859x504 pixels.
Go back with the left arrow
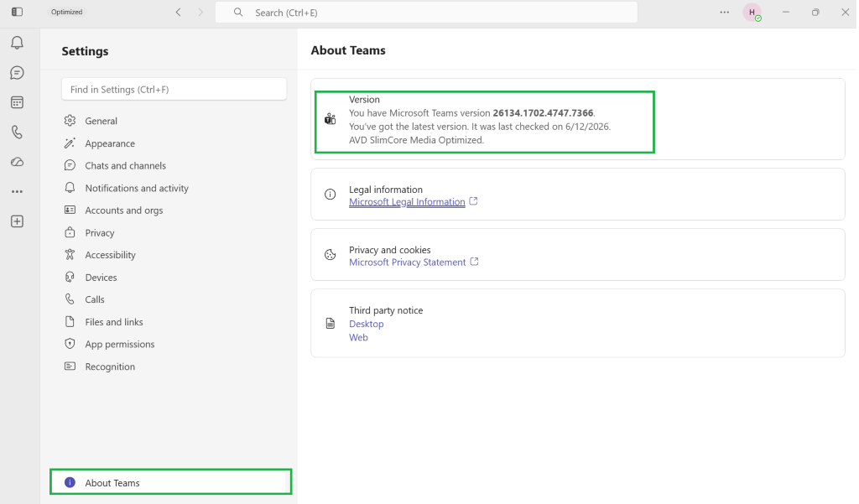click(178, 12)
